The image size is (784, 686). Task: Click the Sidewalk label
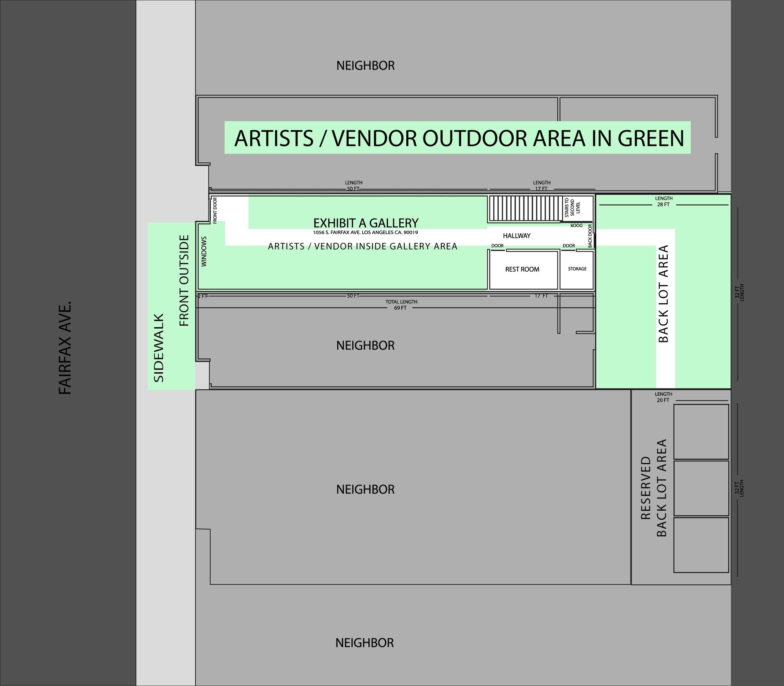pyautogui.click(x=158, y=348)
